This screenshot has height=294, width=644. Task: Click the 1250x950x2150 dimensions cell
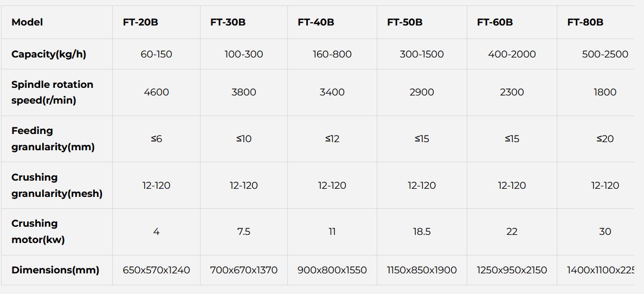click(512, 270)
